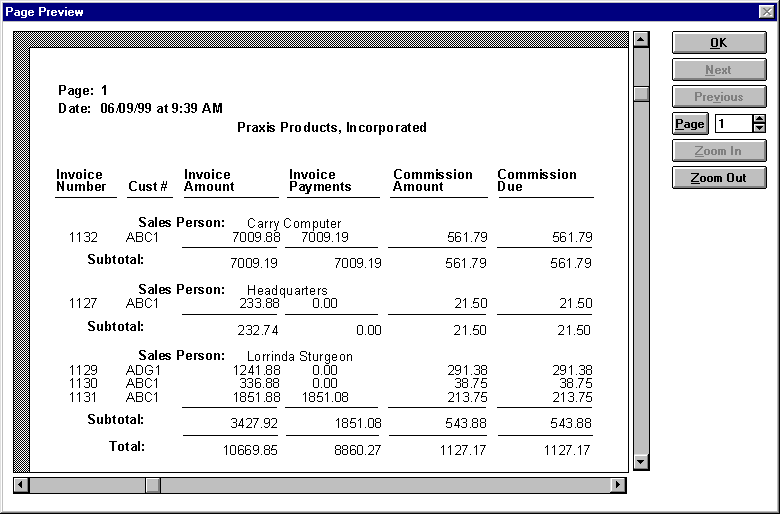Viewport: 780px width, 514px height.
Task: Click sales person name 'Lorrinda Sturgeon'
Action: (299, 357)
